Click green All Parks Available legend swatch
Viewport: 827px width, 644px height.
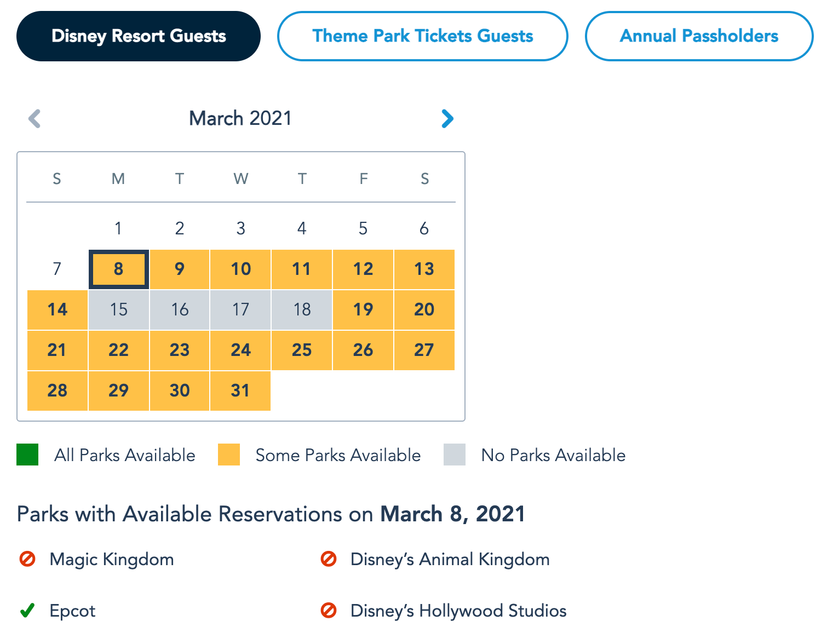click(27, 455)
